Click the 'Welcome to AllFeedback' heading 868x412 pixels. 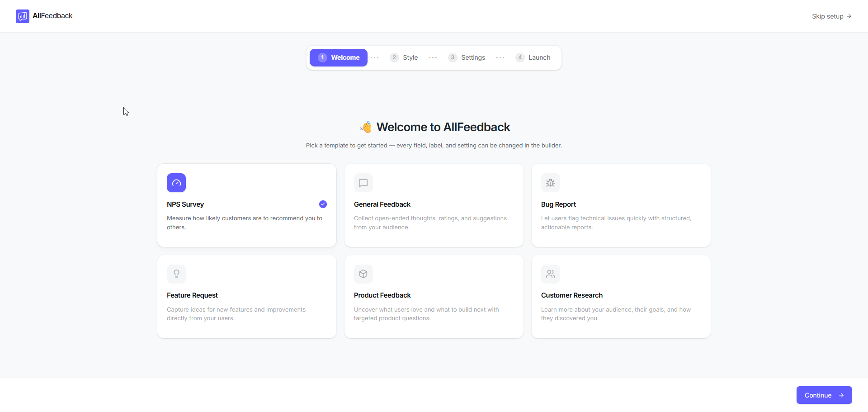[443, 127]
